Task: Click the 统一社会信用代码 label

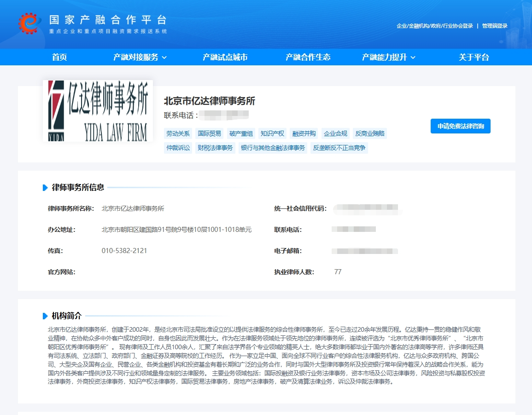Action: (x=300, y=208)
